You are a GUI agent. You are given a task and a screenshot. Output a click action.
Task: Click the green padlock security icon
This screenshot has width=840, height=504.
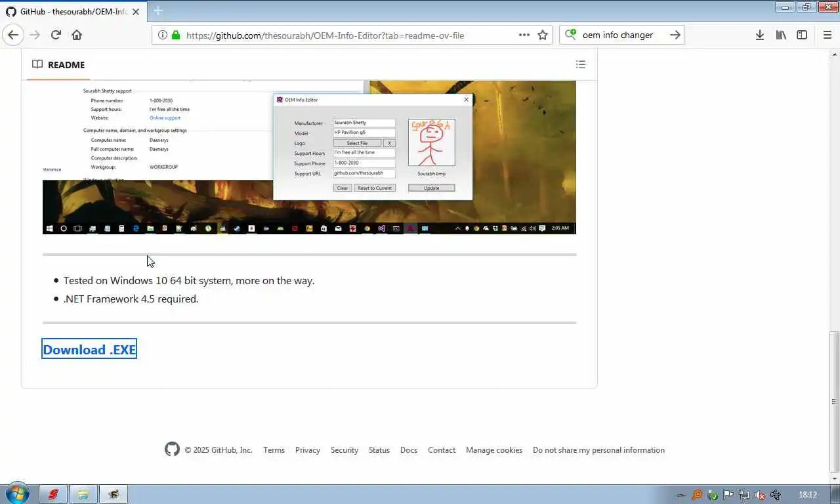pyautogui.click(x=175, y=35)
